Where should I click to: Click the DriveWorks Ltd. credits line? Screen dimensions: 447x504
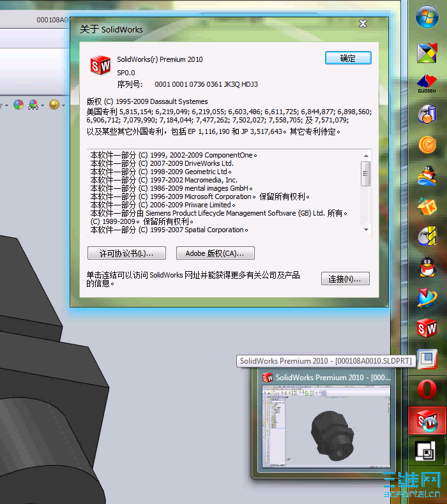coord(162,163)
